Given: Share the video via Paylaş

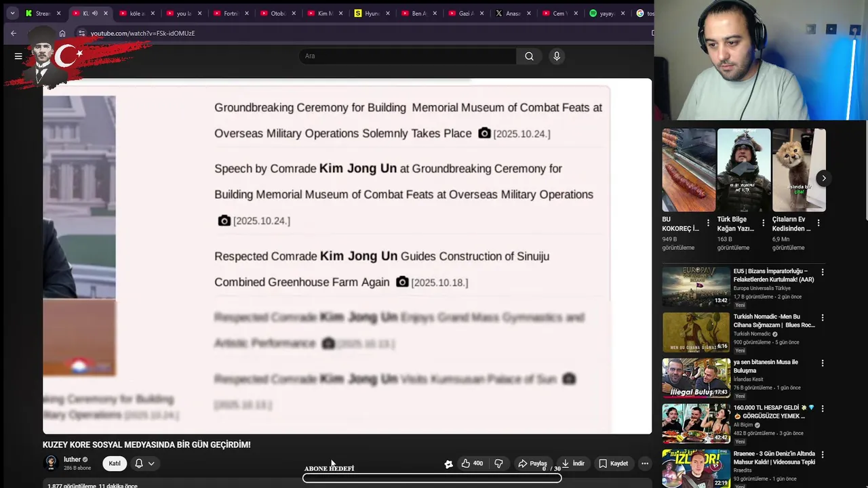Looking at the screenshot, I should coord(532,464).
